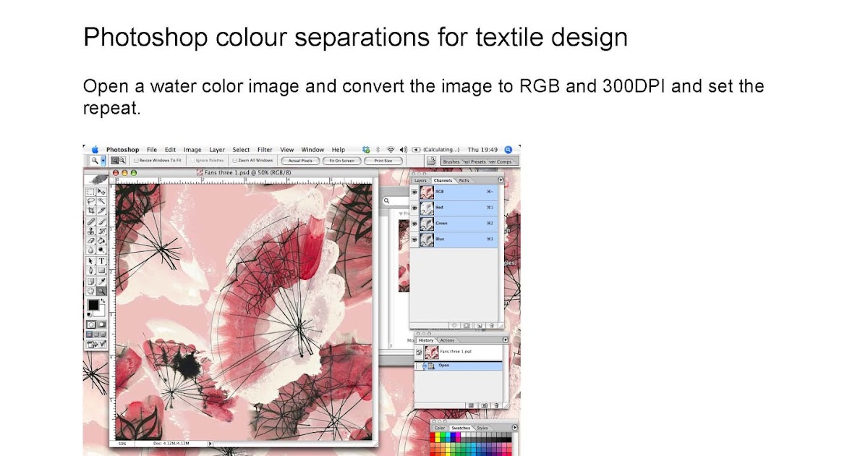Open the Filter menu
The image size is (868, 456).
[x=264, y=150]
